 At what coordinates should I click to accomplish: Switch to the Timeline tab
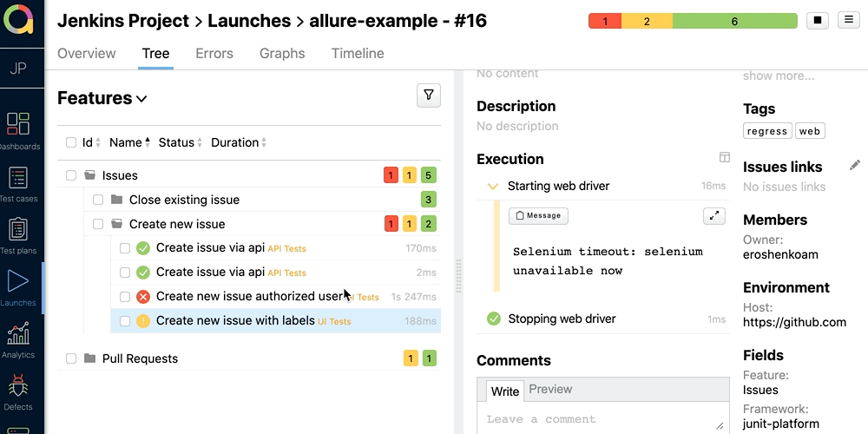pyautogui.click(x=358, y=54)
